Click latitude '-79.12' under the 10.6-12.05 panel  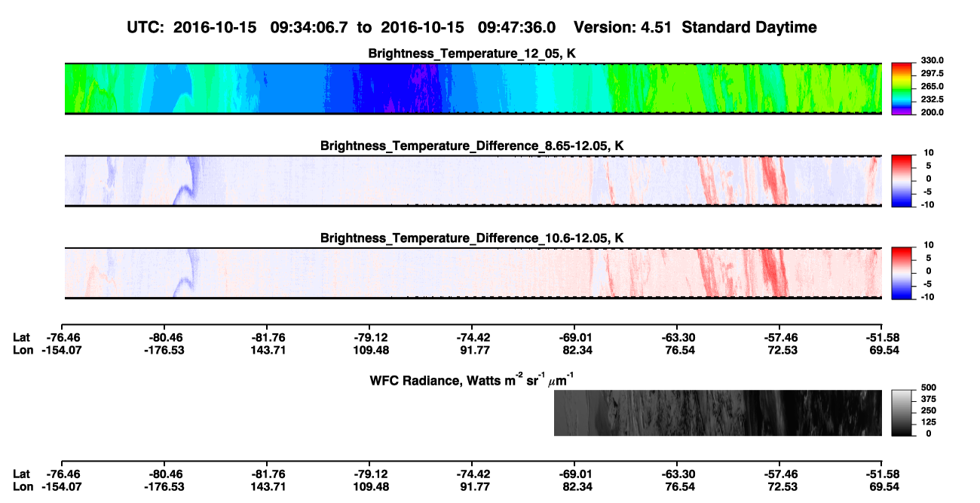pyautogui.click(x=369, y=338)
